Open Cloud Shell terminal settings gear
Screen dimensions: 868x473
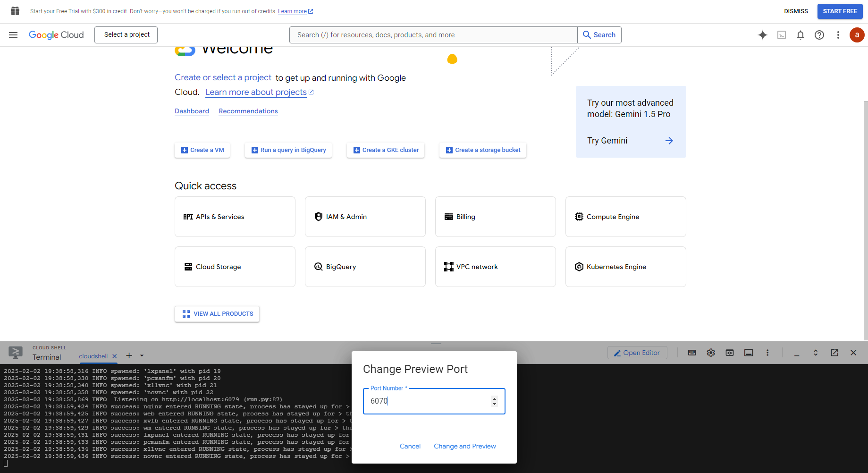(711, 353)
